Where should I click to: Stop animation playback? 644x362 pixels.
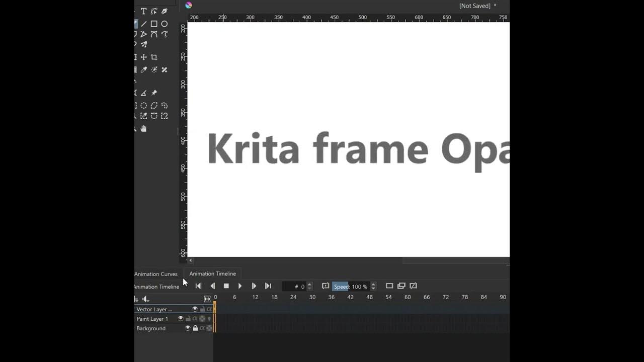pyautogui.click(x=226, y=286)
